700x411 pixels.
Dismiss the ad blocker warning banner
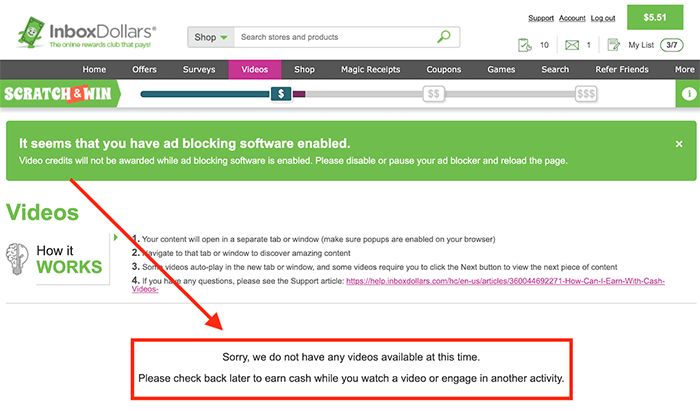(x=679, y=144)
